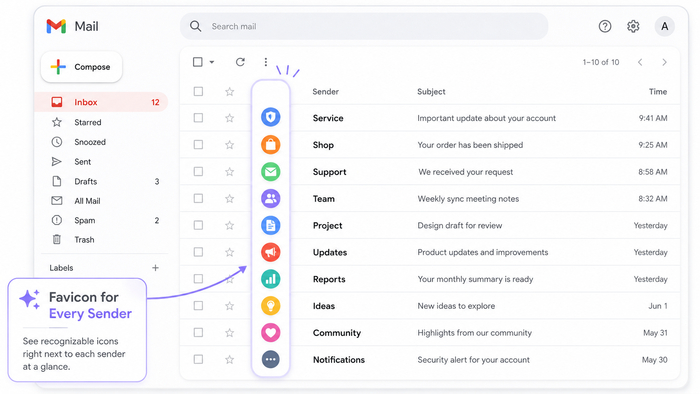Click the Service sender shield icon
Image resolution: width=700 pixels, height=394 pixels.
tap(271, 117)
